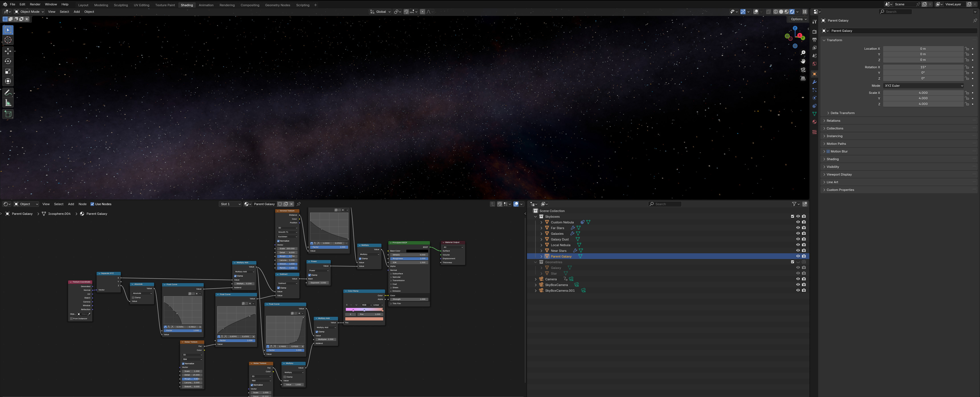The width and height of the screenshot is (980, 397).
Task: Choose the Rotate tool
Action: tap(8, 61)
